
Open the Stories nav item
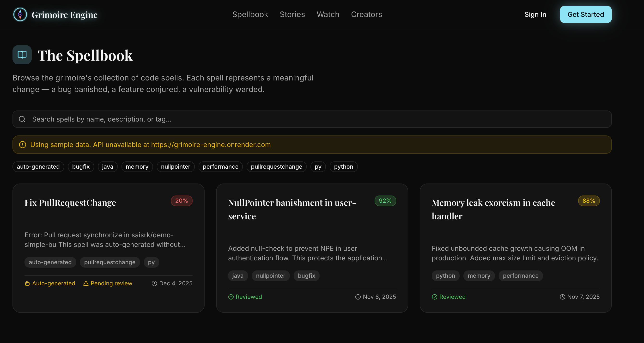pos(292,14)
